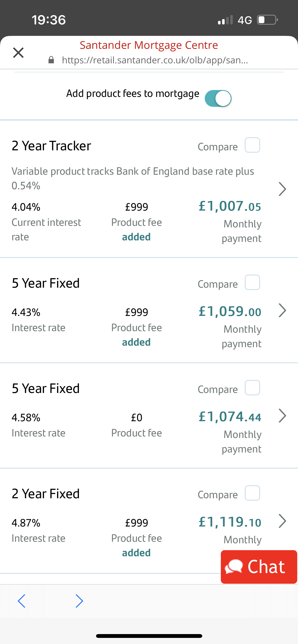Close the Santander Mortgage Centre browser view
Viewport: 298px width, 644px height.
[x=18, y=53]
